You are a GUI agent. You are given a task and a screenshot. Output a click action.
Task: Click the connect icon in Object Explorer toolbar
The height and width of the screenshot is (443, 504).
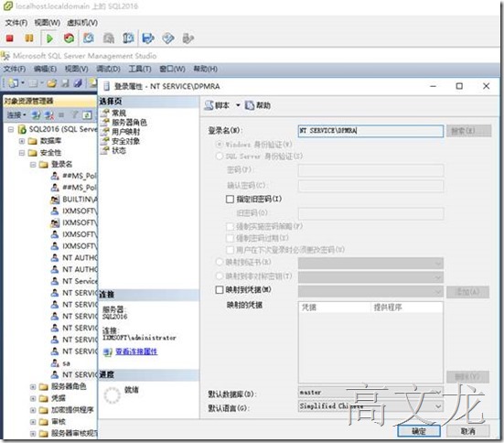pyautogui.click(x=36, y=114)
